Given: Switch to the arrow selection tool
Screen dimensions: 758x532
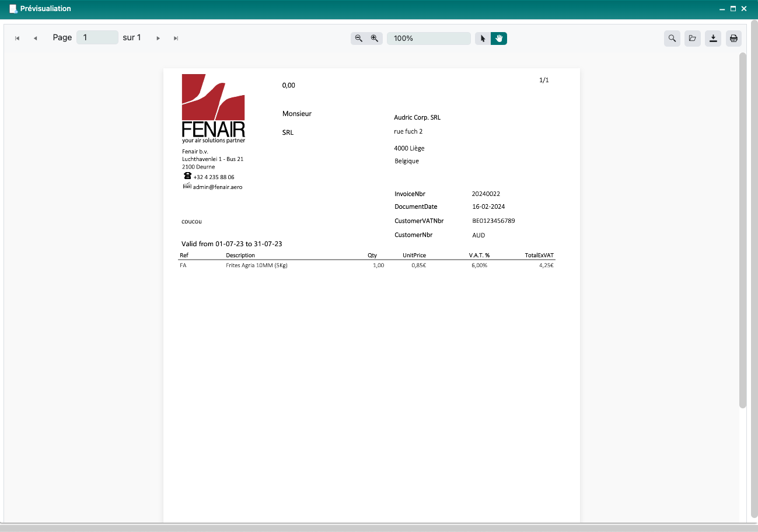Looking at the screenshot, I should (483, 38).
